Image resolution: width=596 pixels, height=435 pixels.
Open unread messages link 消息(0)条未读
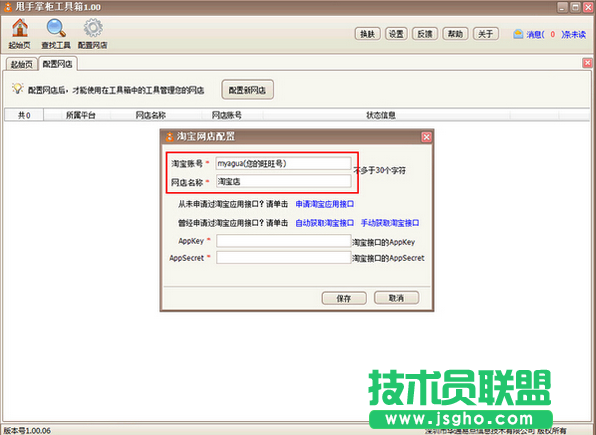[556, 35]
